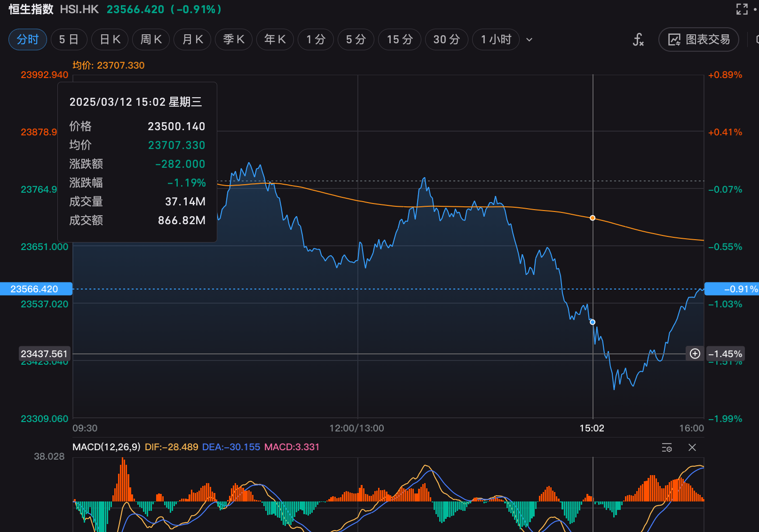759x532 pixels.
Task: Open MACD indicator settings icon
Action: pyautogui.click(x=666, y=447)
